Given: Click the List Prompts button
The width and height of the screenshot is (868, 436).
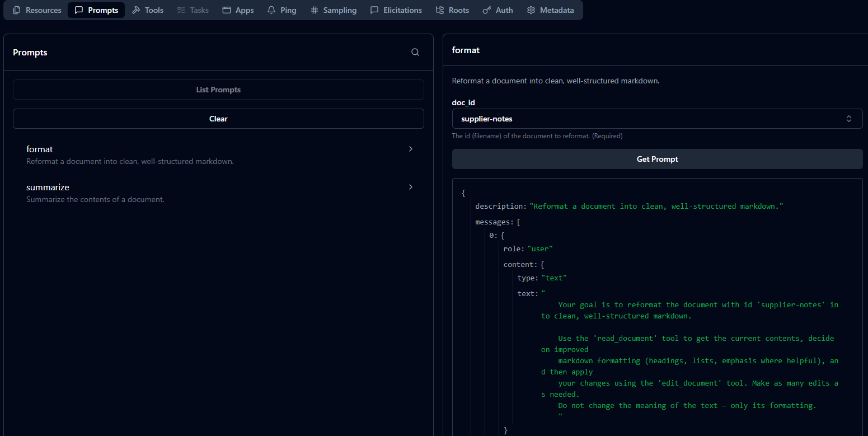Looking at the screenshot, I should pyautogui.click(x=218, y=90).
